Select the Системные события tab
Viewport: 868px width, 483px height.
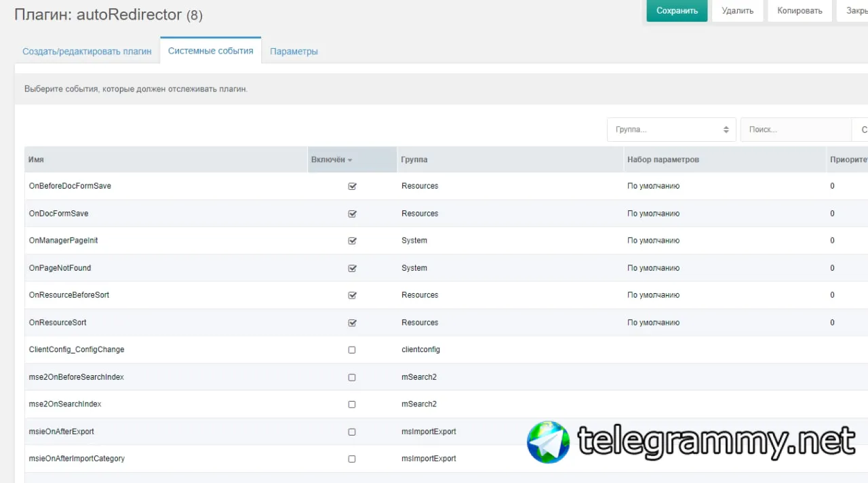(211, 51)
